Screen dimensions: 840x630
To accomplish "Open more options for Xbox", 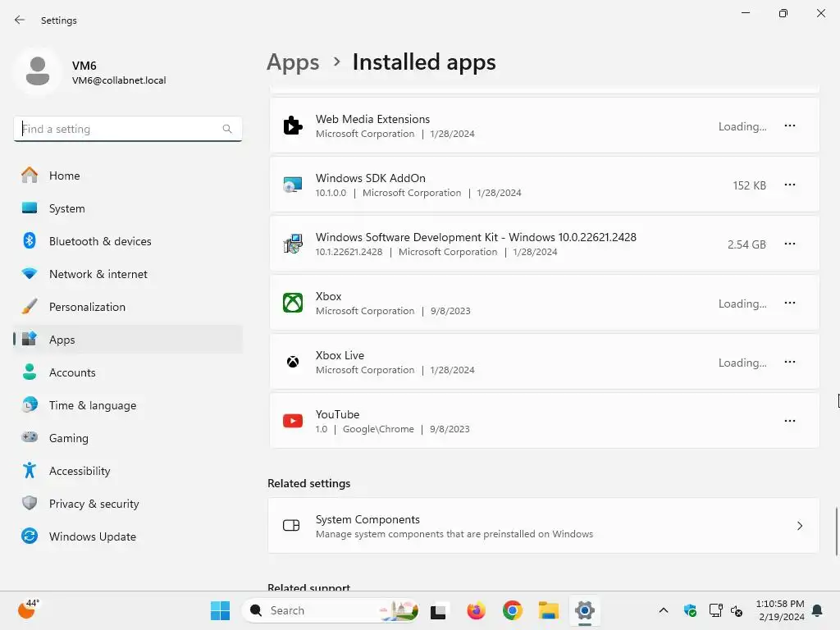I will (790, 303).
